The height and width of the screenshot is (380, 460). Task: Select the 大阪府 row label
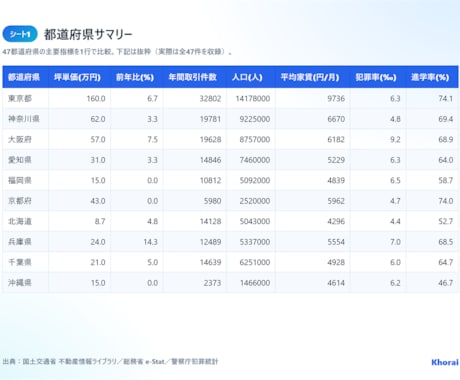click(20, 139)
